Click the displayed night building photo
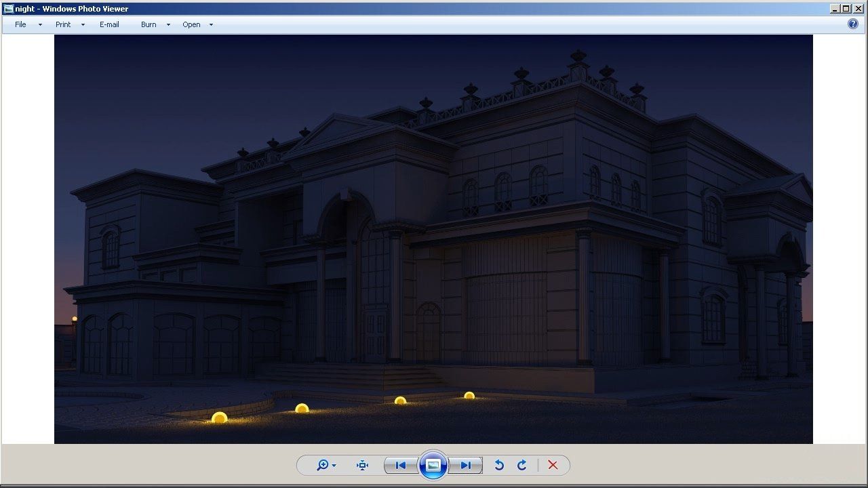Screen dimensions: 868x488 tap(433, 239)
